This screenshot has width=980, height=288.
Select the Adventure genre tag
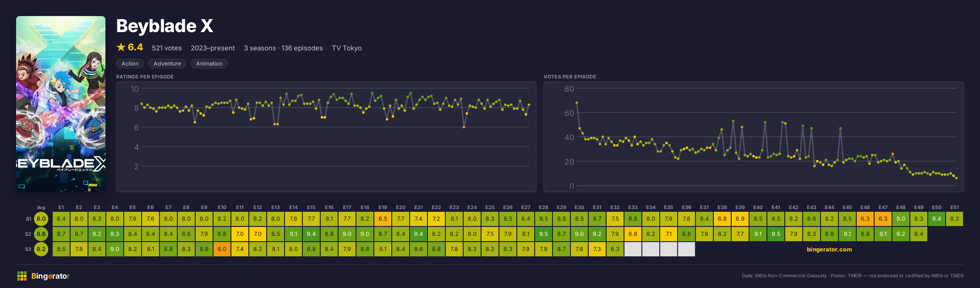pyautogui.click(x=167, y=64)
